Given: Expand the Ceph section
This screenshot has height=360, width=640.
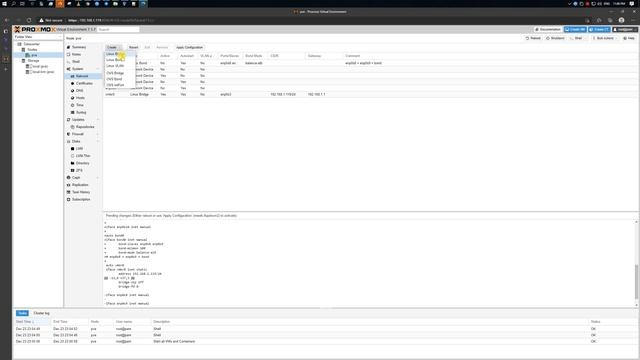Looking at the screenshot, I should coord(98,178).
